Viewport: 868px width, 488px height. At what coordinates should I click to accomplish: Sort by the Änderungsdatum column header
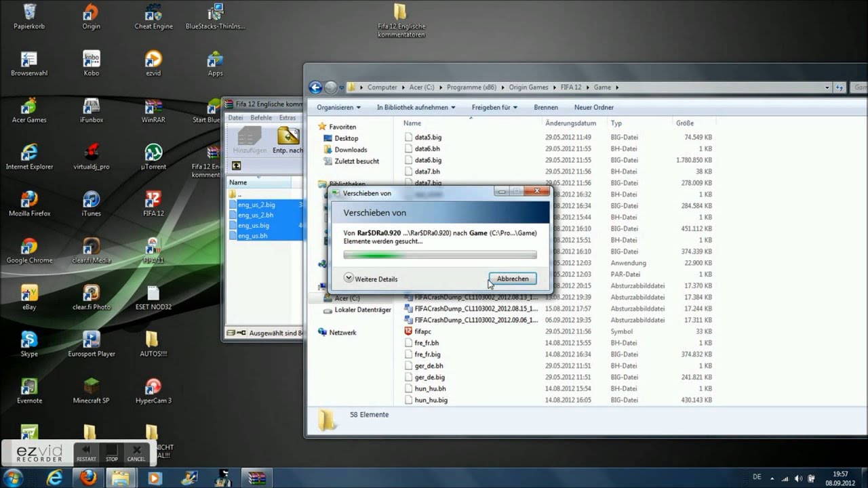pos(571,123)
